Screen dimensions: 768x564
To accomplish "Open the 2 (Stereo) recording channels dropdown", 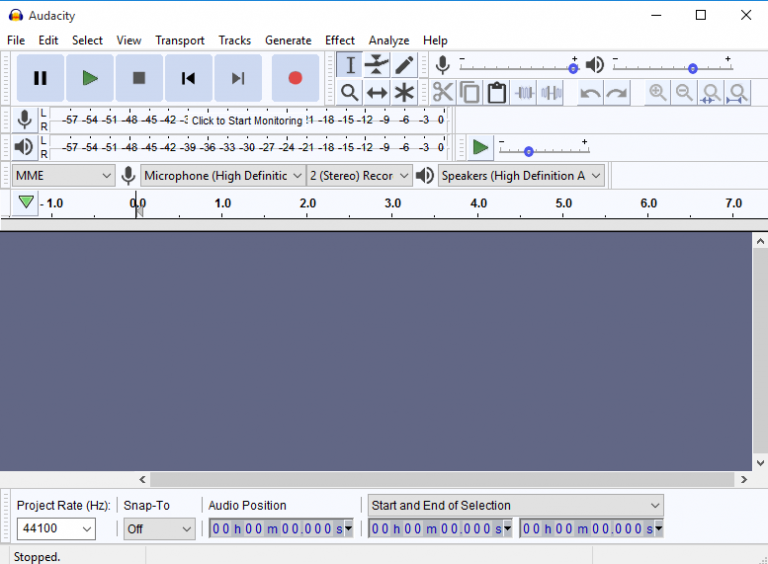I will coord(359,175).
